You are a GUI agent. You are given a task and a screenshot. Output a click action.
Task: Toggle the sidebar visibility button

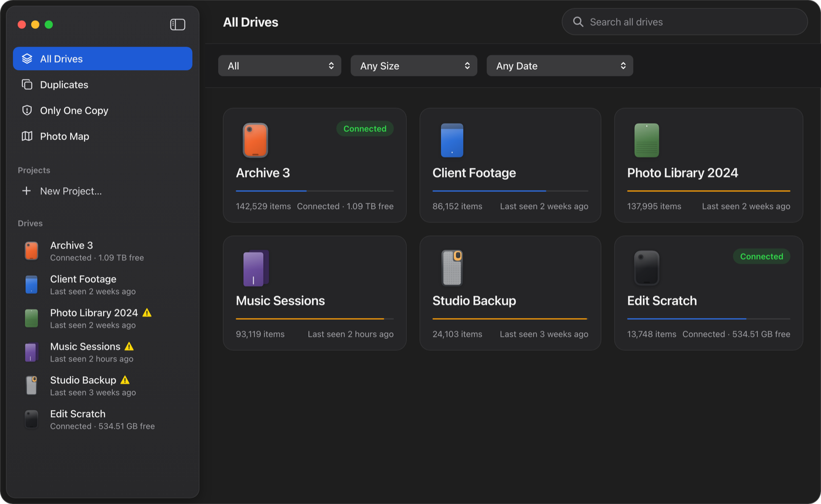pos(178,25)
